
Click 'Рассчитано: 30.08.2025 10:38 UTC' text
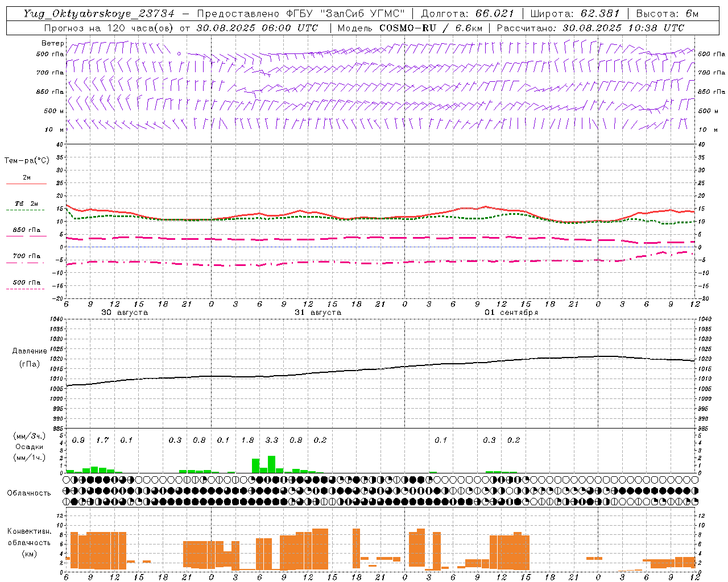590,28
